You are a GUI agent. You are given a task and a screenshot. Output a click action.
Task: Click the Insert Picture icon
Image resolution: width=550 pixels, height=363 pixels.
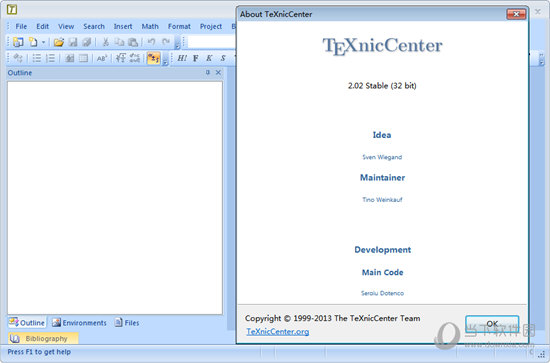click(69, 58)
